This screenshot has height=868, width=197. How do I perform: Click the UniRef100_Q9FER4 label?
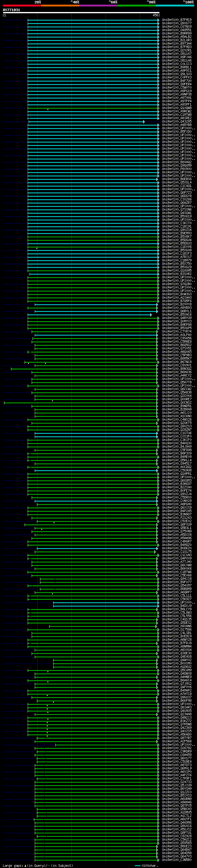tap(177, 84)
